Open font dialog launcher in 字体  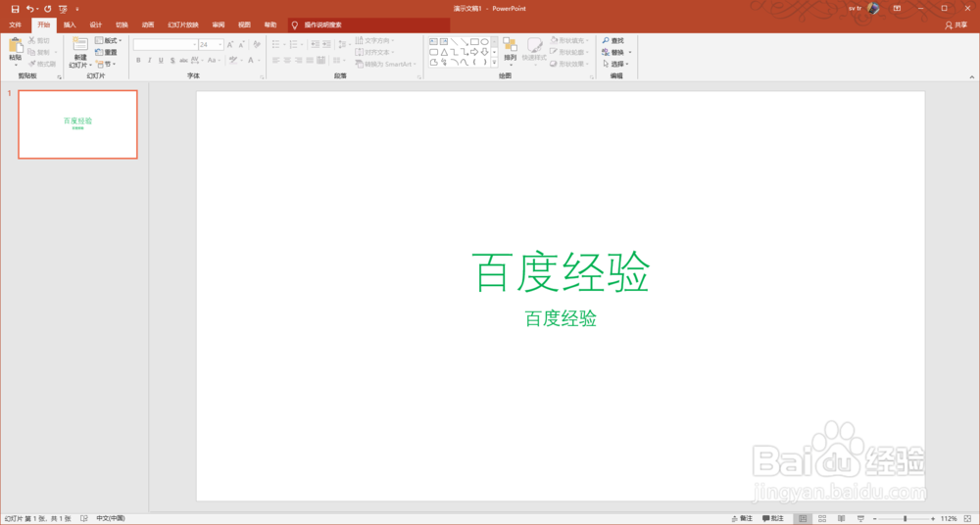(x=262, y=76)
